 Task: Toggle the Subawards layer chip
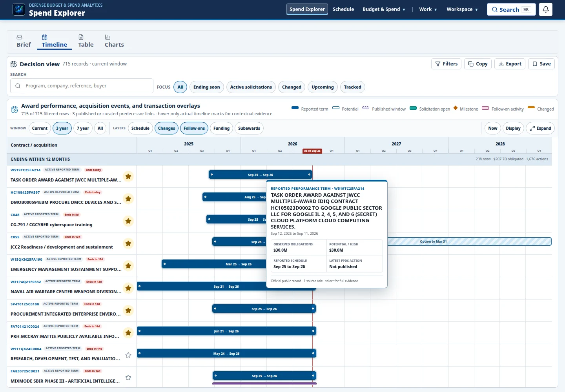click(x=249, y=128)
